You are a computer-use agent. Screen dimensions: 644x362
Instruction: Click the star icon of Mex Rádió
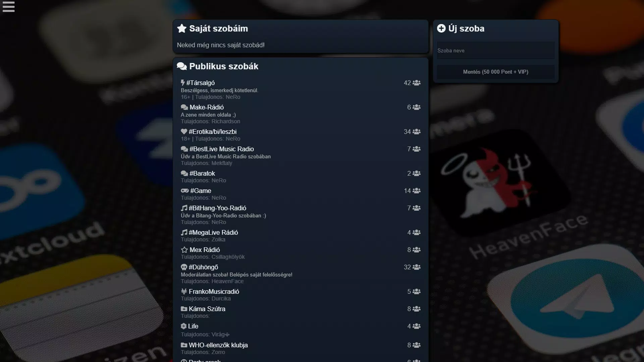point(184,250)
